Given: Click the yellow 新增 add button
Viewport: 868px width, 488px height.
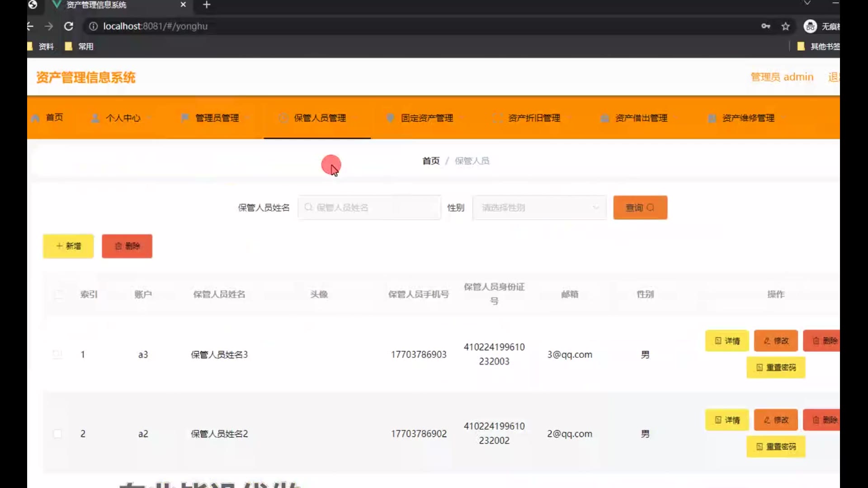Looking at the screenshot, I should pyautogui.click(x=68, y=246).
